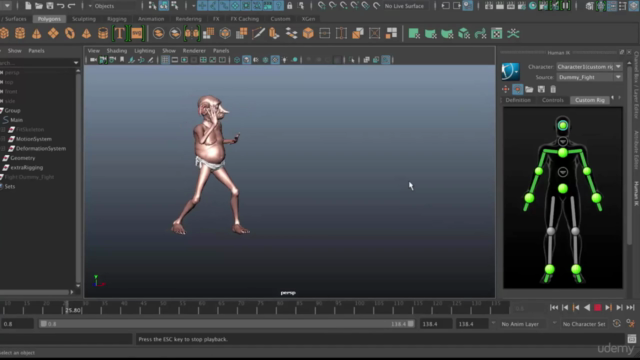Toggle smooth shade all in viewport toolbar
Image resolution: width=640 pixels, height=360 pixels.
(x=247, y=60)
